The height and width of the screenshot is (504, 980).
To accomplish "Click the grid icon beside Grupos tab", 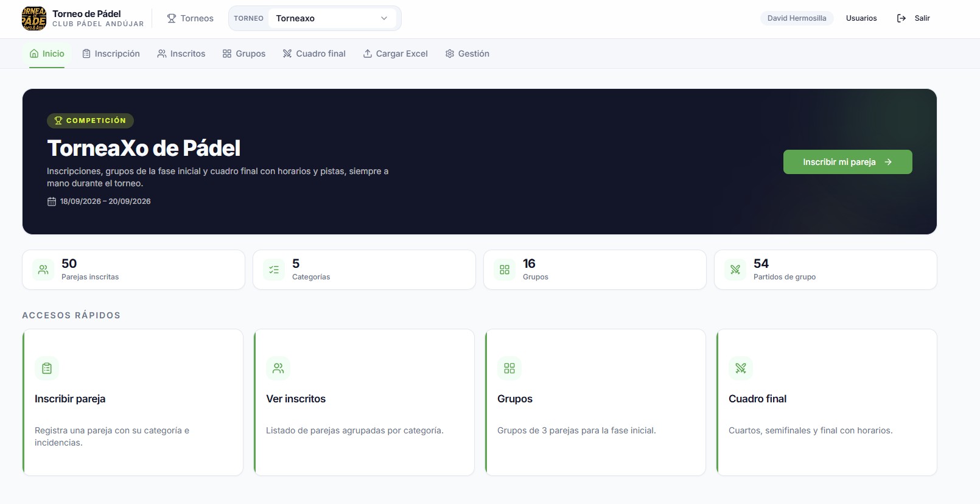I will [227, 54].
